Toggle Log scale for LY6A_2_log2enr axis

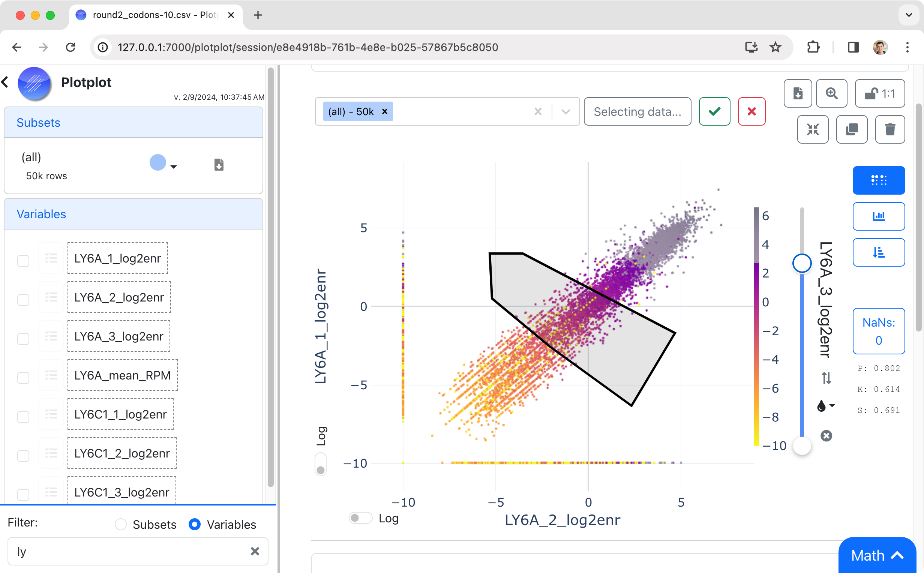coord(360,517)
